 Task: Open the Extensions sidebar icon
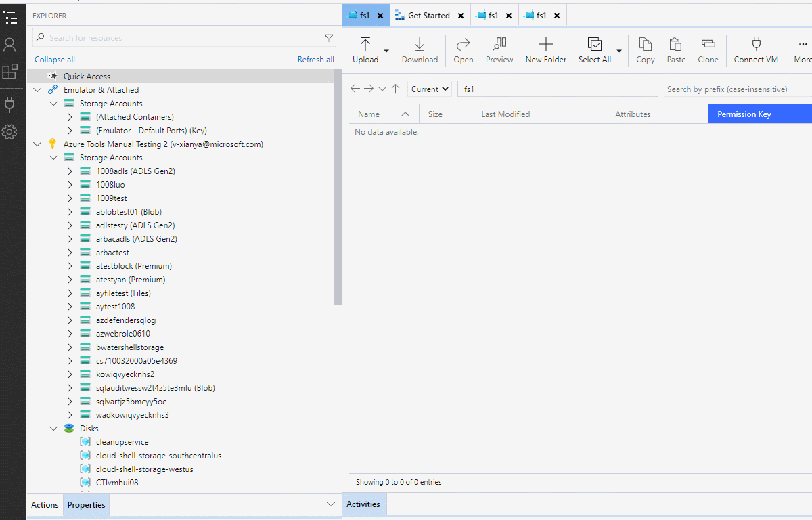click(9, 72)
